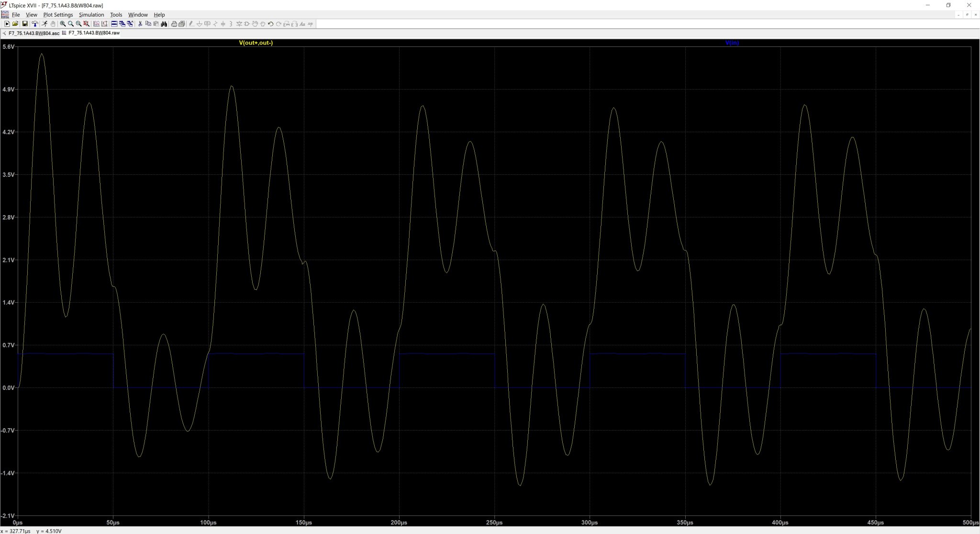Click the 250µs time axis label
Viewport: 980px width, 534px height.
[494, 523]
